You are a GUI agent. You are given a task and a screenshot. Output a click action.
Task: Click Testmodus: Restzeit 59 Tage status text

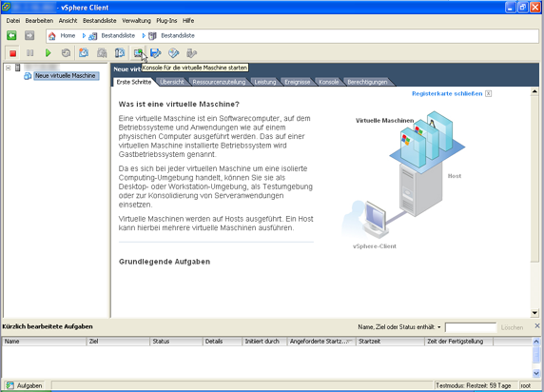click(474, 385)
